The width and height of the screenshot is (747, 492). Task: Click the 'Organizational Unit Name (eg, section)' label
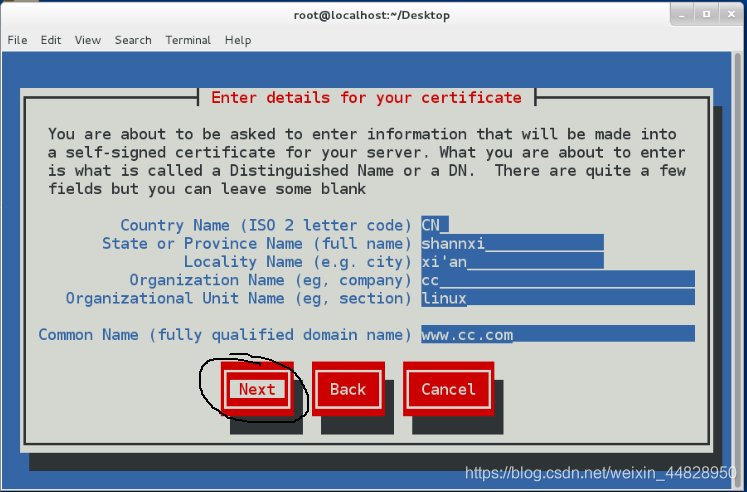coord(238,298)
